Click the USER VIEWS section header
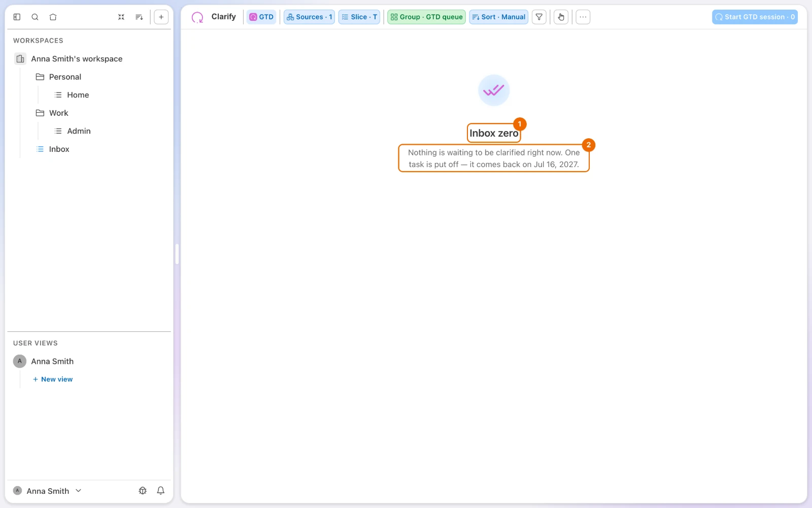 point(36,343)
